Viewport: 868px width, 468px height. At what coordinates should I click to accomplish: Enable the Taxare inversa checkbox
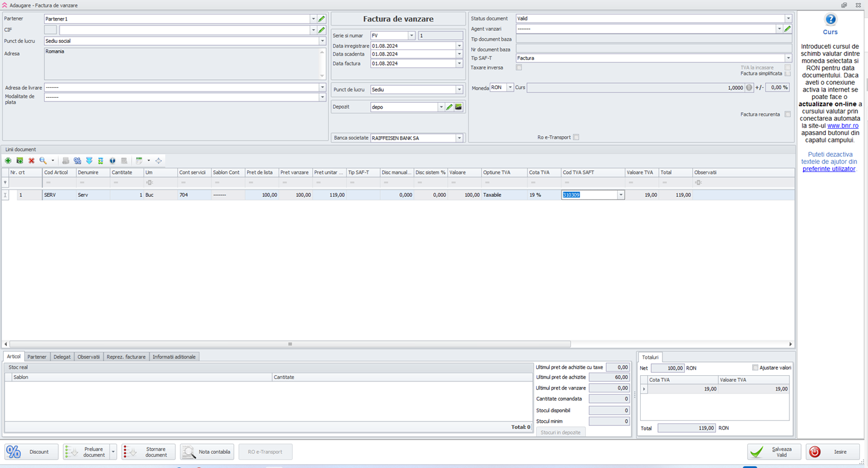(519, 67)
